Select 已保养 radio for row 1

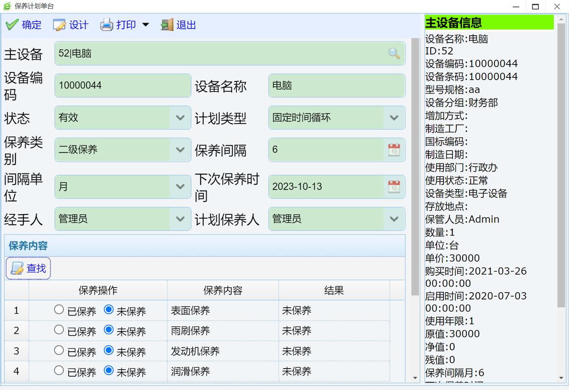(x=59, y=310)
